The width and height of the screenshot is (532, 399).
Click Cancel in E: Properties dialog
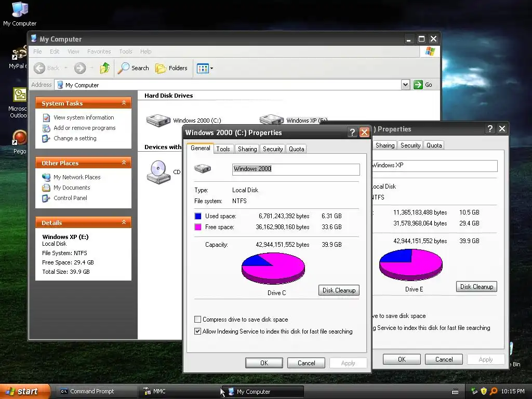444,360
